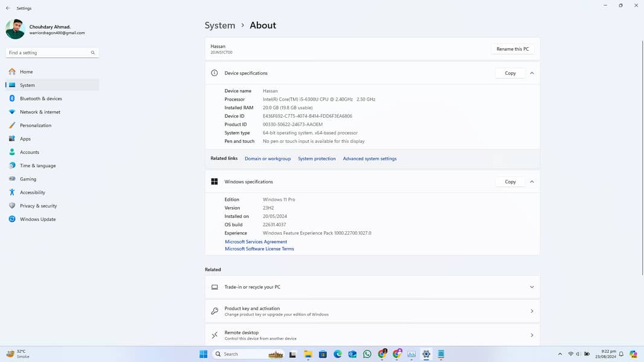Open Privacy & security settings

38,206
